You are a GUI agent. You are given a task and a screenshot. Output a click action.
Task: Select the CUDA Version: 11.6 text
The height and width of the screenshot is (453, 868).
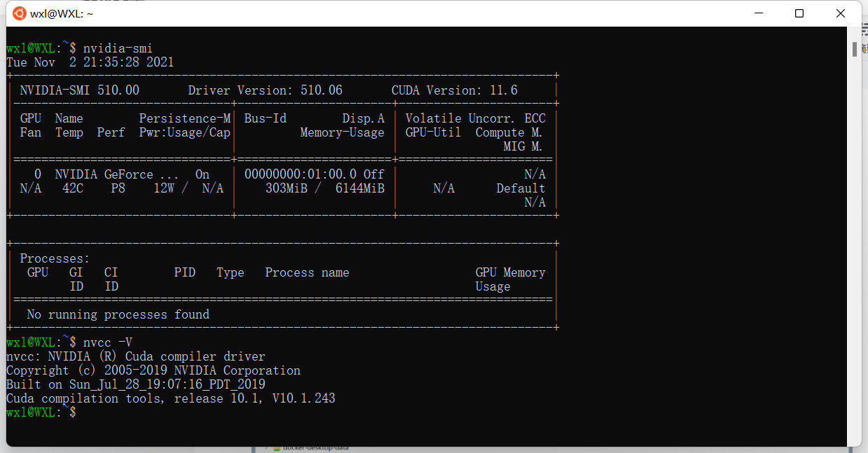point(455,90)
